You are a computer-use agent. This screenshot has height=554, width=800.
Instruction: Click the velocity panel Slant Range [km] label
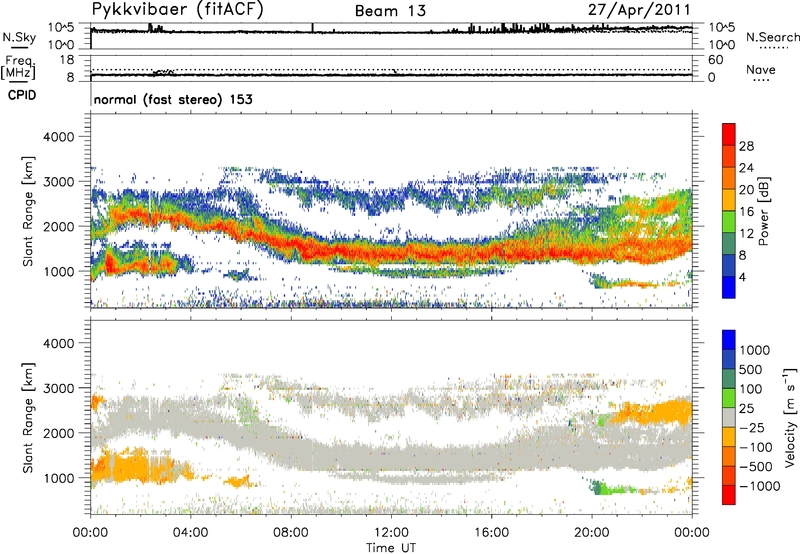(x=29, y=417)
